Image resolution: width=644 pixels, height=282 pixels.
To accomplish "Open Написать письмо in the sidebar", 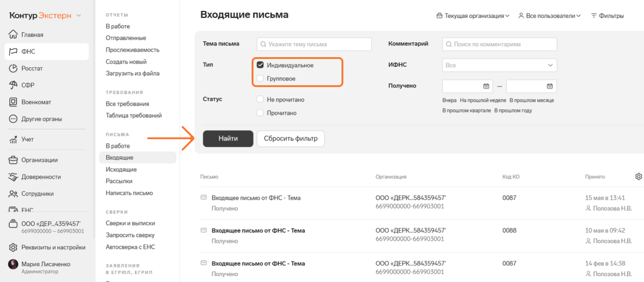I will (129, 193).
